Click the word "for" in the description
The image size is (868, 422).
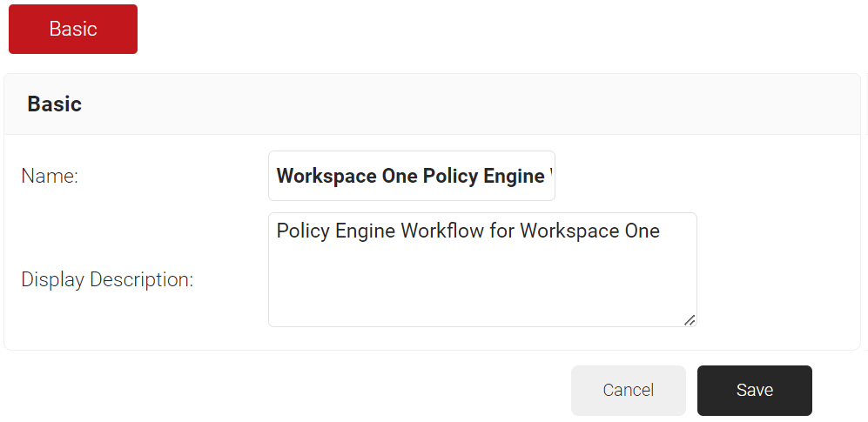pyautogui.click(x=502, y=231)
